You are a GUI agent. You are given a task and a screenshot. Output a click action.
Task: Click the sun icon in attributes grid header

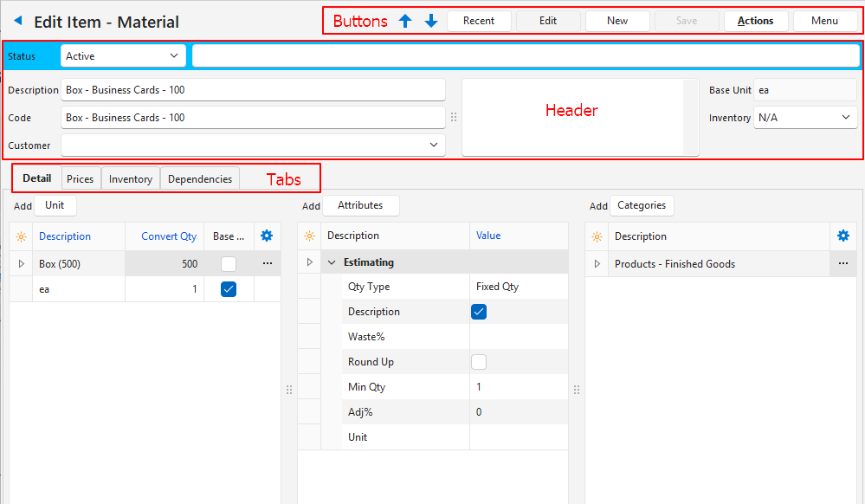point(309,236)
